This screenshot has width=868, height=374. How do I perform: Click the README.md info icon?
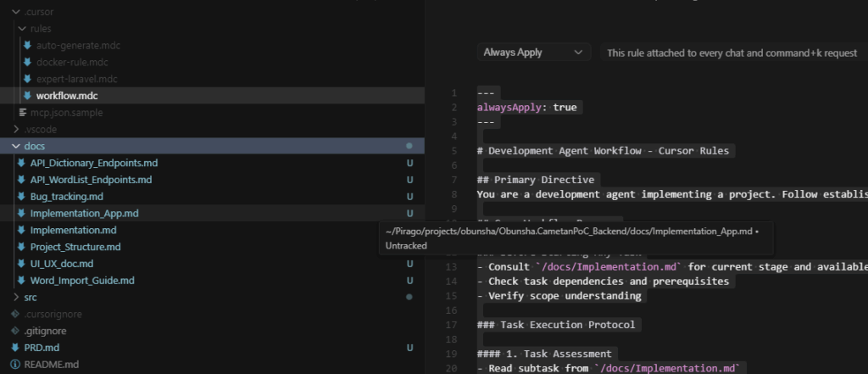15,365
